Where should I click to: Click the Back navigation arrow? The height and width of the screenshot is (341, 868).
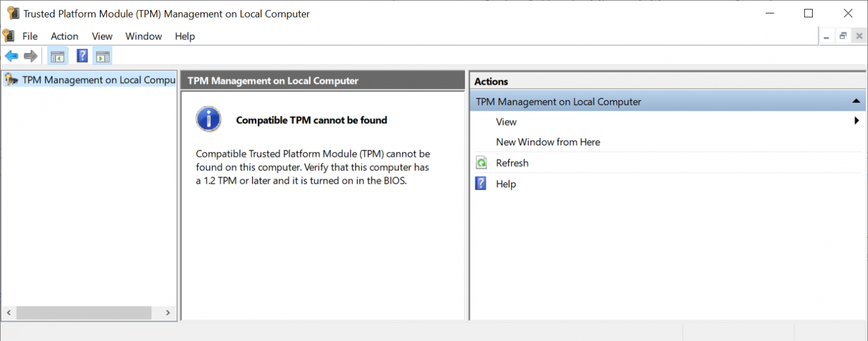12,55
